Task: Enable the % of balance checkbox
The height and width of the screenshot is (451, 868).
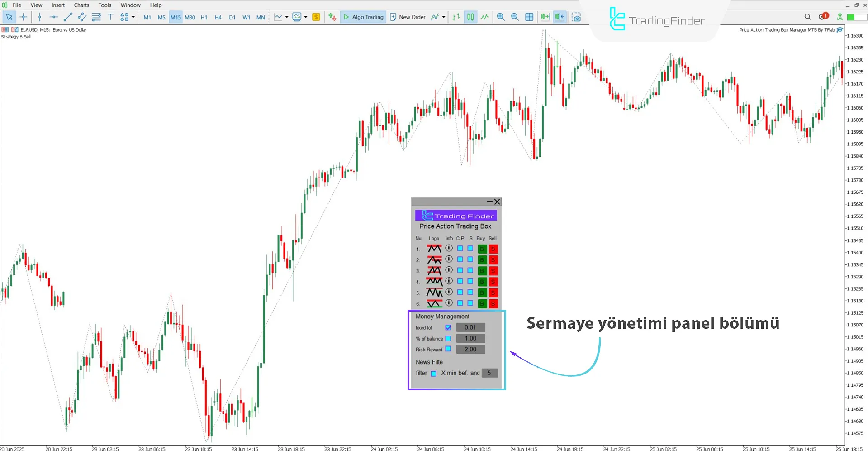Action: 448,338
